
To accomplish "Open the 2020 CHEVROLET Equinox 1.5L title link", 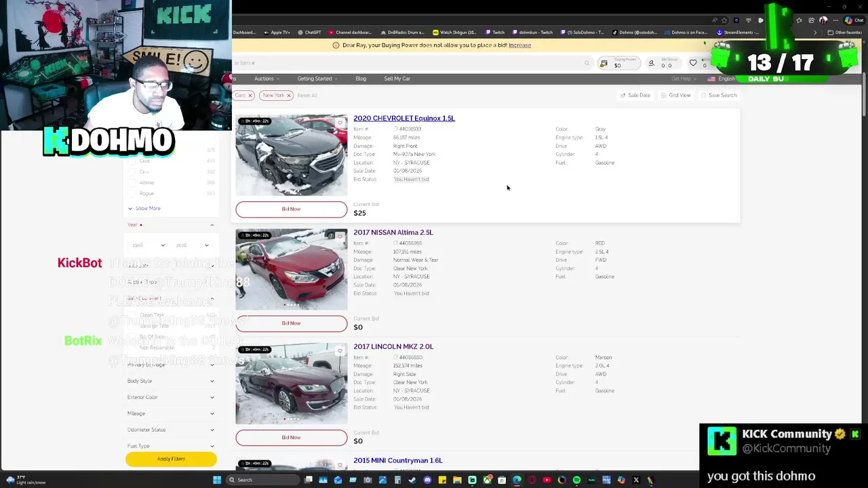I will pyautogui.click(x=404, y=119).
